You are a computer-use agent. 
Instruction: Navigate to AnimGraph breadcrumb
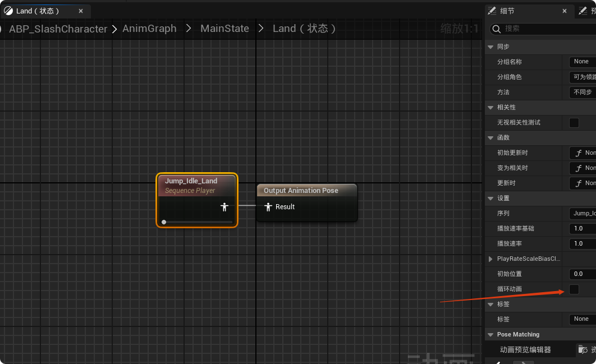pos(149,29)
